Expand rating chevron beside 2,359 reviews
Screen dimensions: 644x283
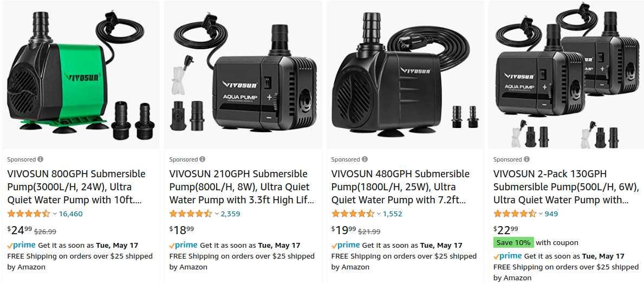(217, 214)
